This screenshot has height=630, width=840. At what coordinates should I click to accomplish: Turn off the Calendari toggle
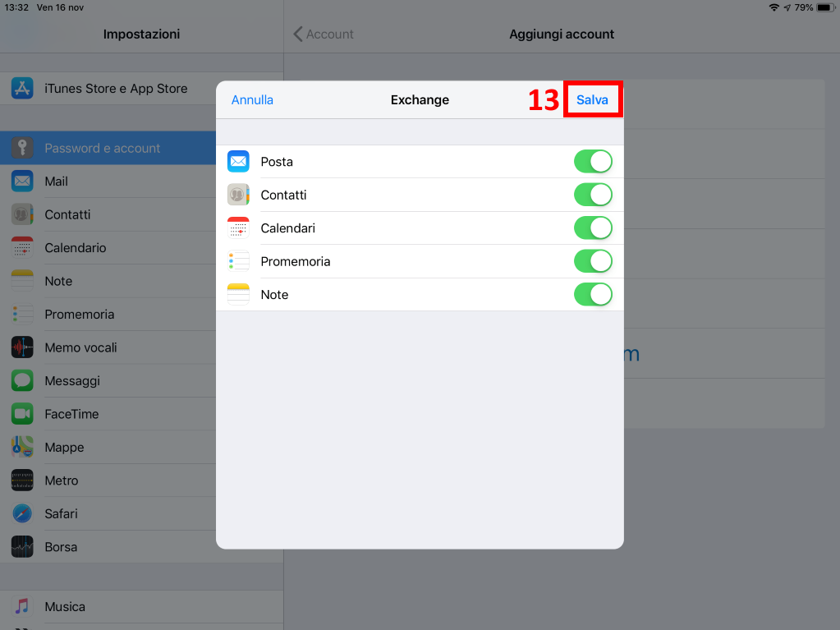pyautogui.click(x=593, y=228)
